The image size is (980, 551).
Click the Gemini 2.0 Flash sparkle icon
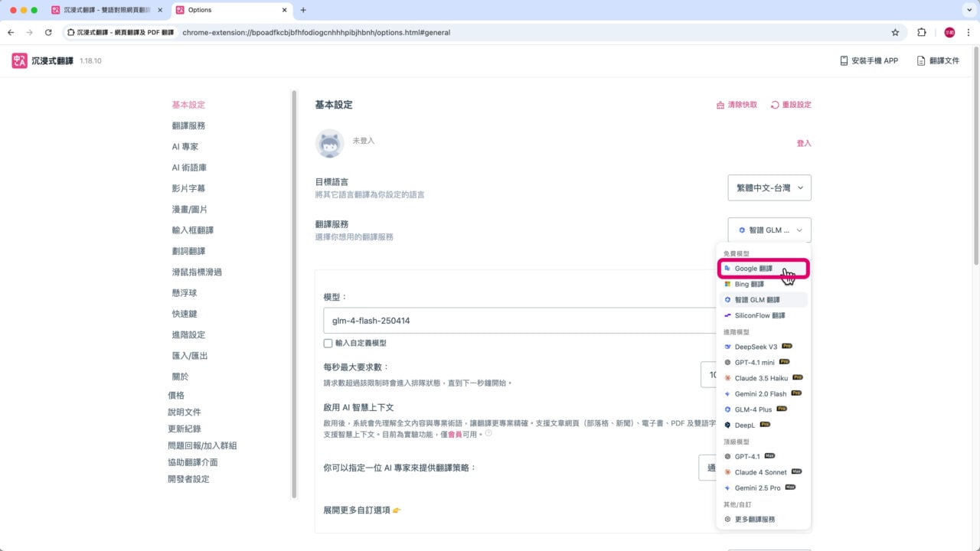click(727, 394)
